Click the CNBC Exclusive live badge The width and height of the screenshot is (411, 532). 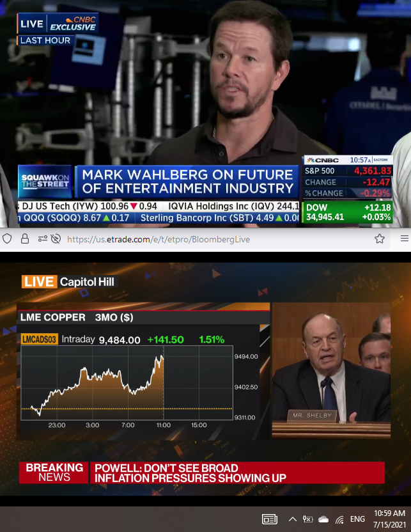pos(58,24)
